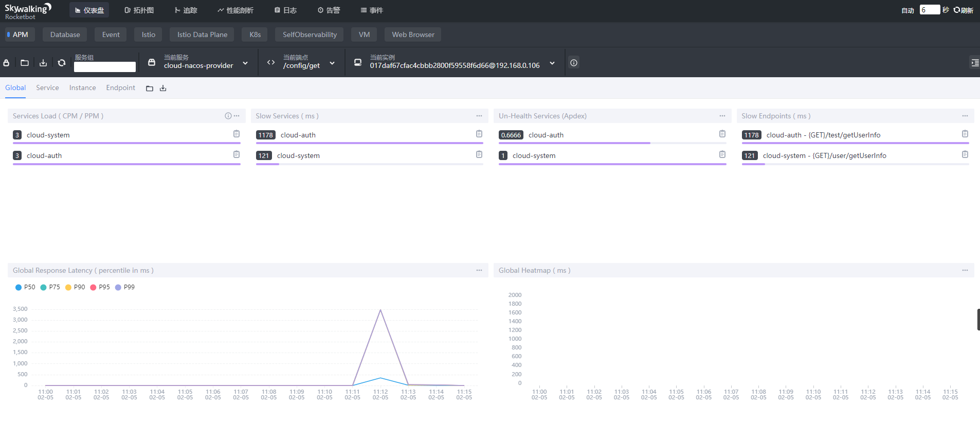980x438 pixels.
Task: Toggle the right-edge panel icon
Action: pyautogui.click(x=974, y=63)
